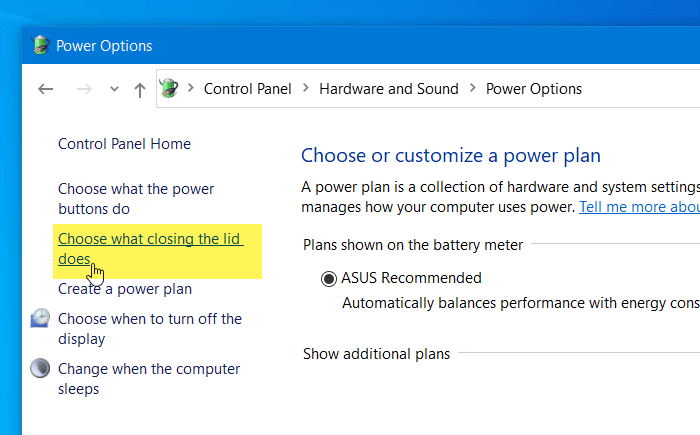
Task: Expand the chevron after Control Panel breadcrumb
Action: pos(305,89)
